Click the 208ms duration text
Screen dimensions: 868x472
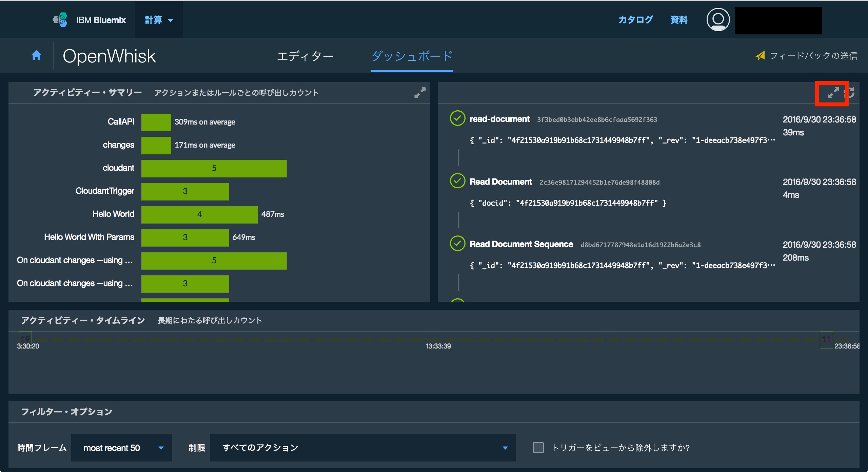[x=795, y=258]
